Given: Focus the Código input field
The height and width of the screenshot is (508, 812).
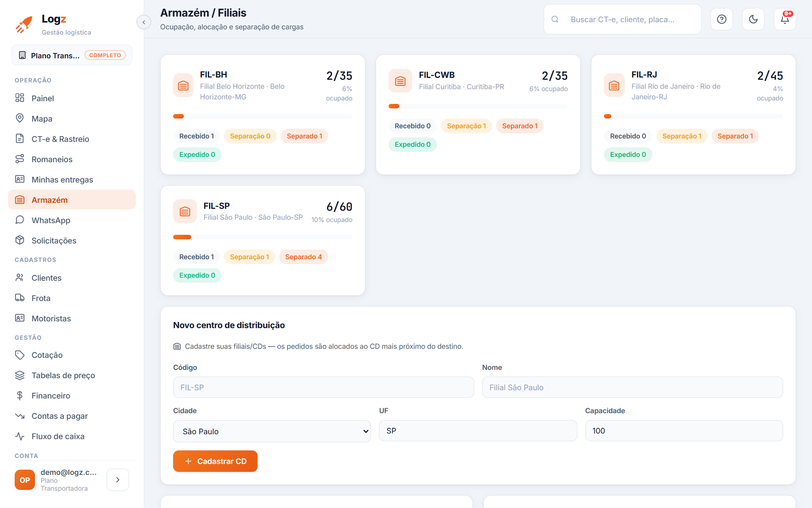Looking at the screenshot, I should tap(323, 387).
